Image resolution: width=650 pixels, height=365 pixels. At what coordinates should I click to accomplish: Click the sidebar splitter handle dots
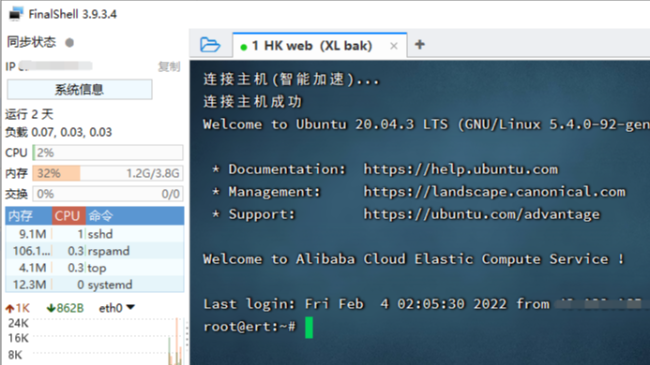[x=187, y=335]
